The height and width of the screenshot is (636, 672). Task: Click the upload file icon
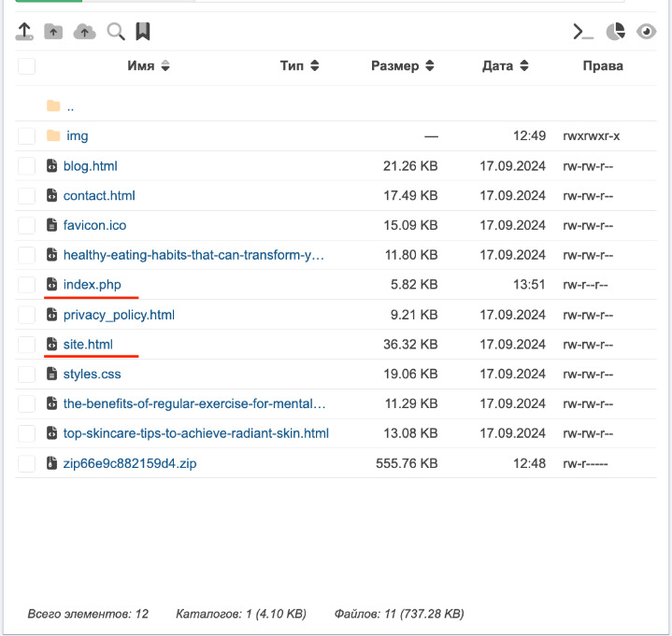tap(25, 32)
